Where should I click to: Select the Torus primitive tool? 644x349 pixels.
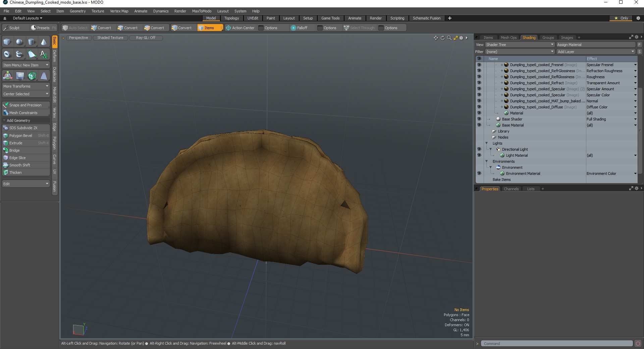7,54
